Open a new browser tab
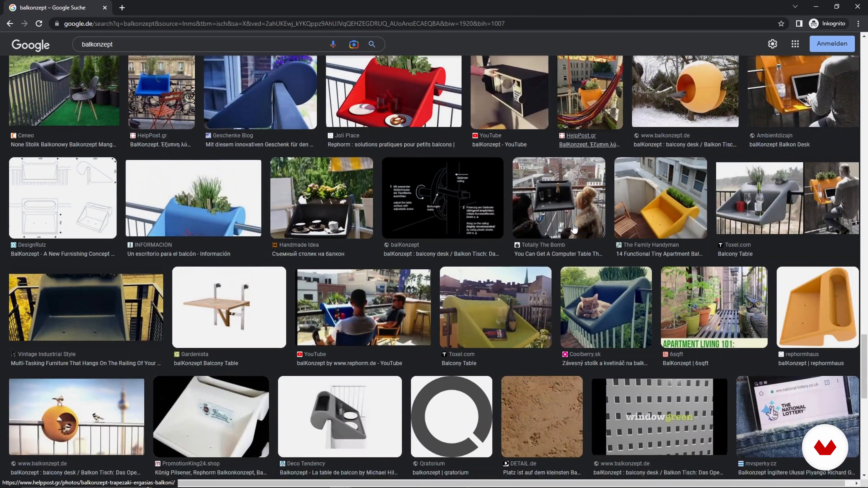Screen dimensions: 868x488 (122, 7)
